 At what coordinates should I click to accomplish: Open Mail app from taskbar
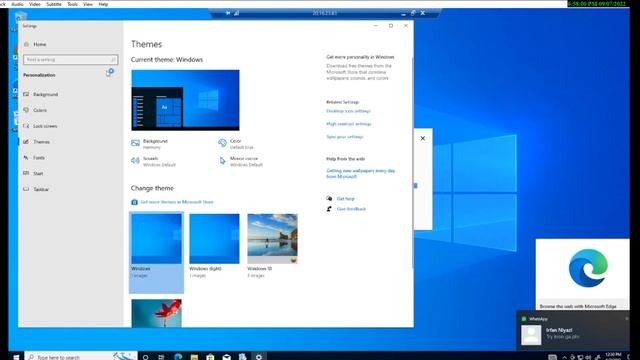pyautogui.click(x=227, y=357)
